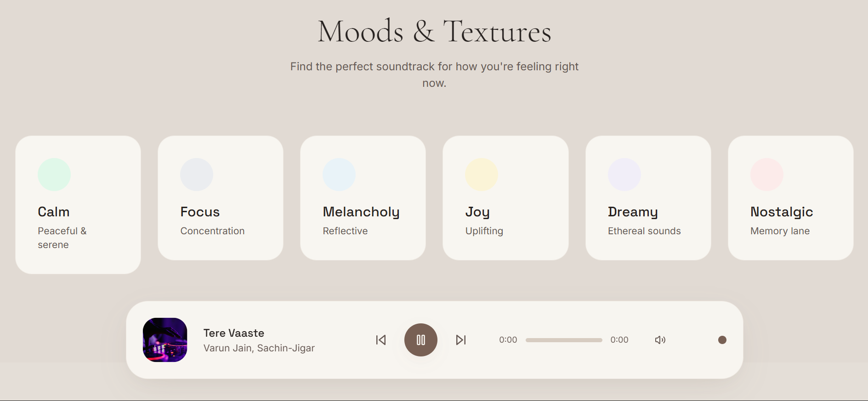This screenshot has height=401, width=868.
Task: Mute the player volume
Action: 660,340
